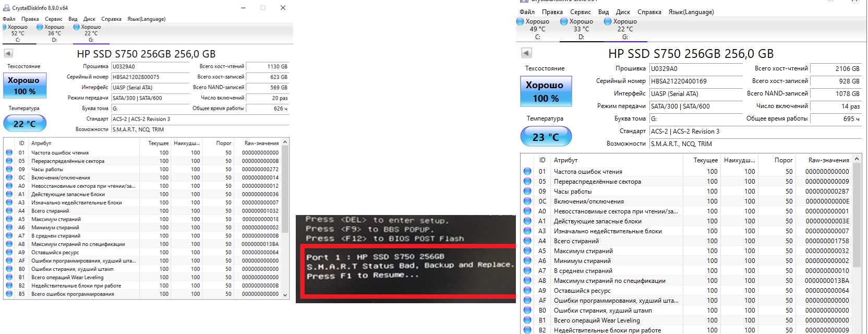Click status orb of attribute B5 in left window
Screen dimensions: 868x334
tap(9, 294)
